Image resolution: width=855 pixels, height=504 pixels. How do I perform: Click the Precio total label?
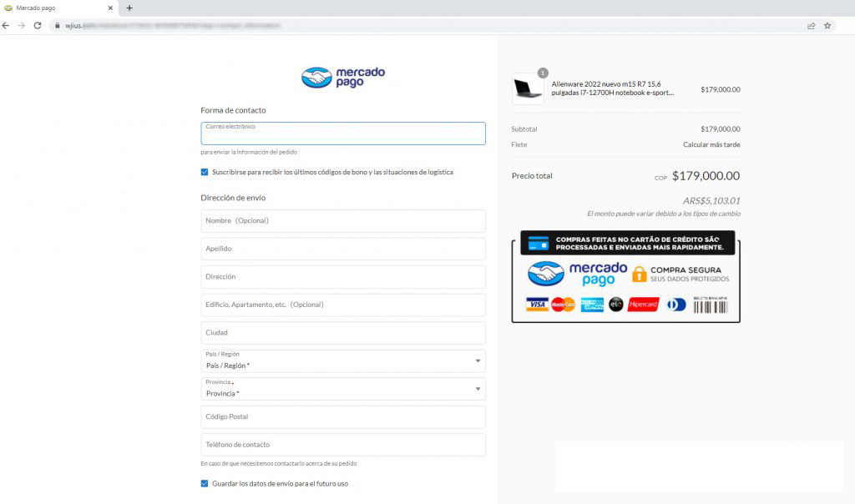(532, 176)
